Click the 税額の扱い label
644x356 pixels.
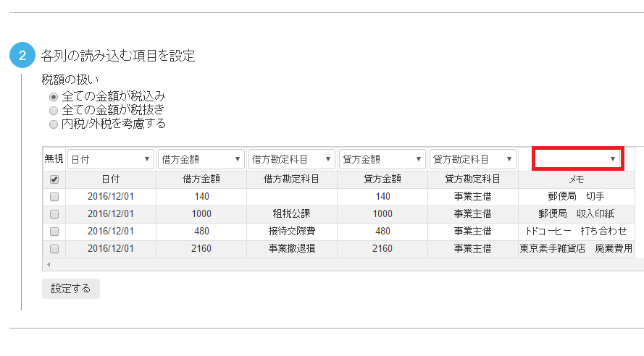70,79
